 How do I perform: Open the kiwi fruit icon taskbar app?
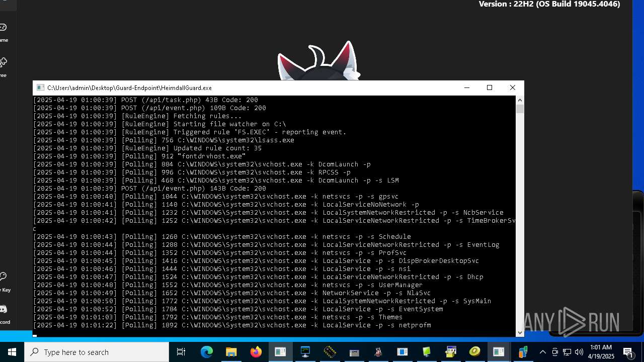(475, 352)
